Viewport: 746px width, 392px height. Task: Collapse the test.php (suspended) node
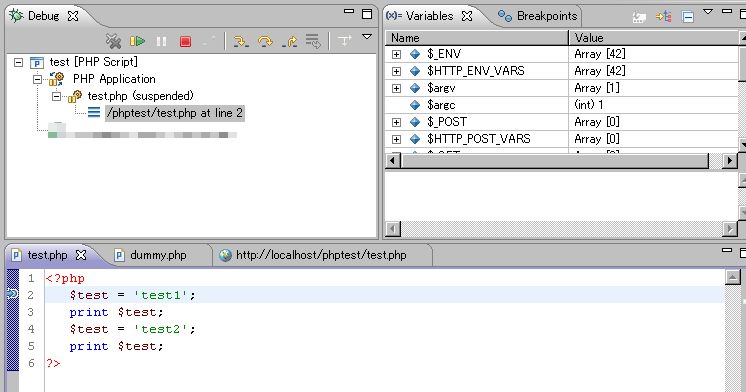56,97
